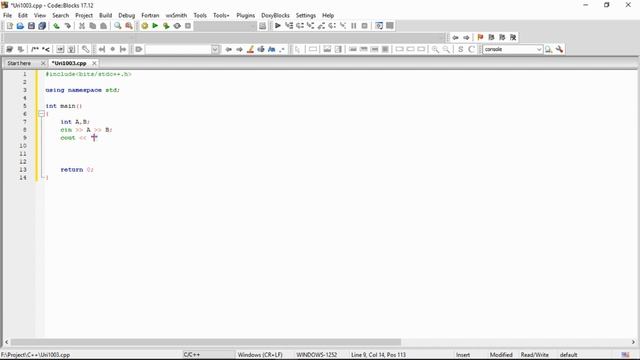Image resolution: width=640 pixels, height=360 pixels.
Task: Open the DoxyBlocks menu
Action: (275, 15)
